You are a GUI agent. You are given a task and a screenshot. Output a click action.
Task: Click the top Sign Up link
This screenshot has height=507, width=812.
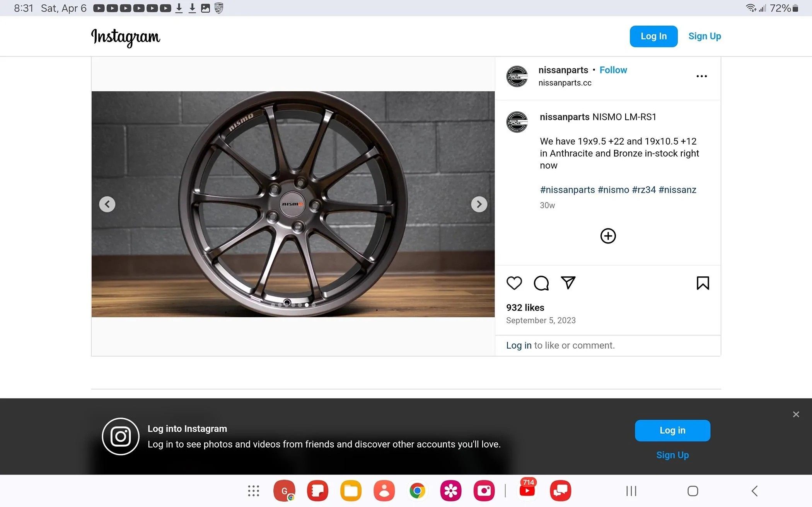[705, 36]
